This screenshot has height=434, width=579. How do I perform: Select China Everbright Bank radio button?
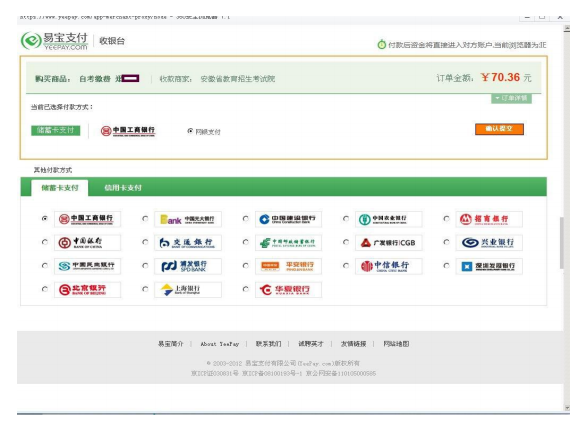pyautogui.click(x=145, y=219)
